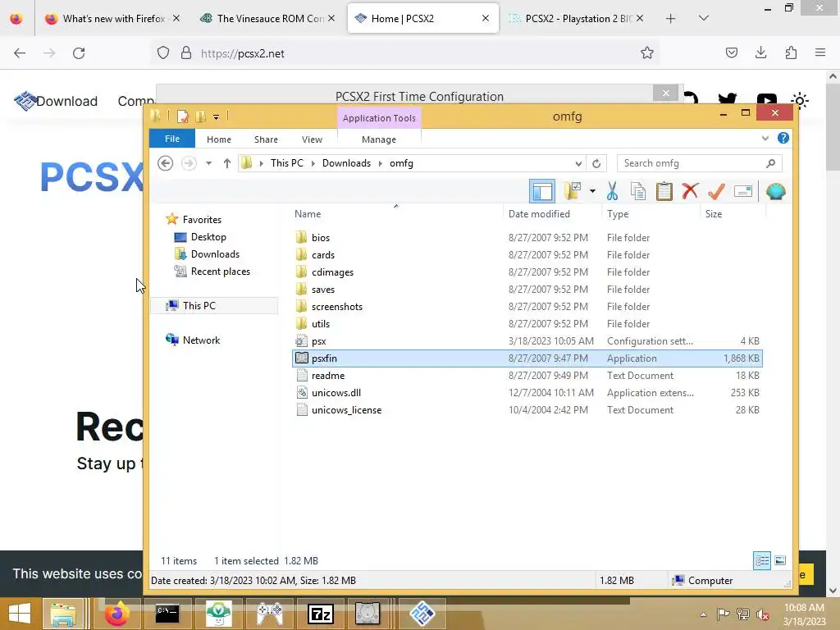Sort files by the Name column
This screenshot has width=840, height=630.
click(x=308, y=214)
